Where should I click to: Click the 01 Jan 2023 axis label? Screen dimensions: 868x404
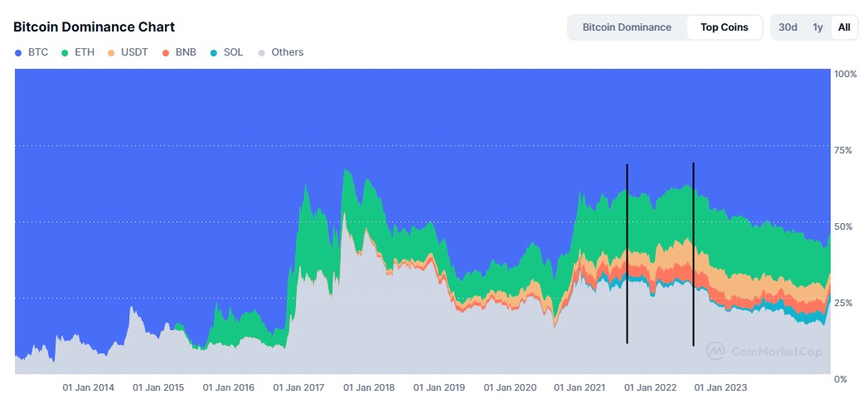pos(721,387)
